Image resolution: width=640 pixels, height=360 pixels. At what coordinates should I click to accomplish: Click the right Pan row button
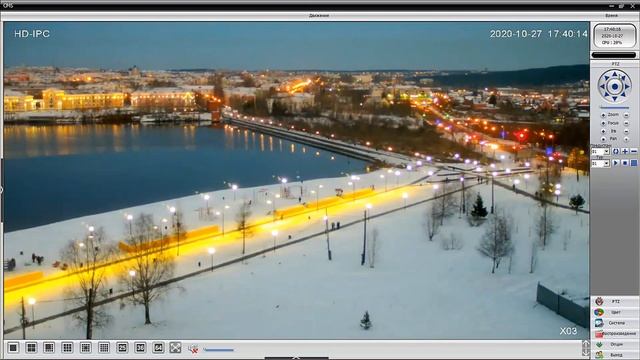coord(627,139)
